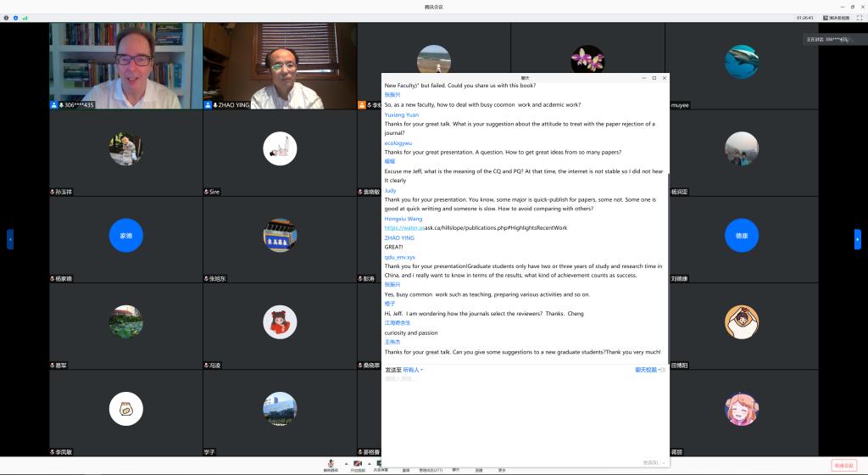Click inside the chat message input area

click(x=525, y=416)
